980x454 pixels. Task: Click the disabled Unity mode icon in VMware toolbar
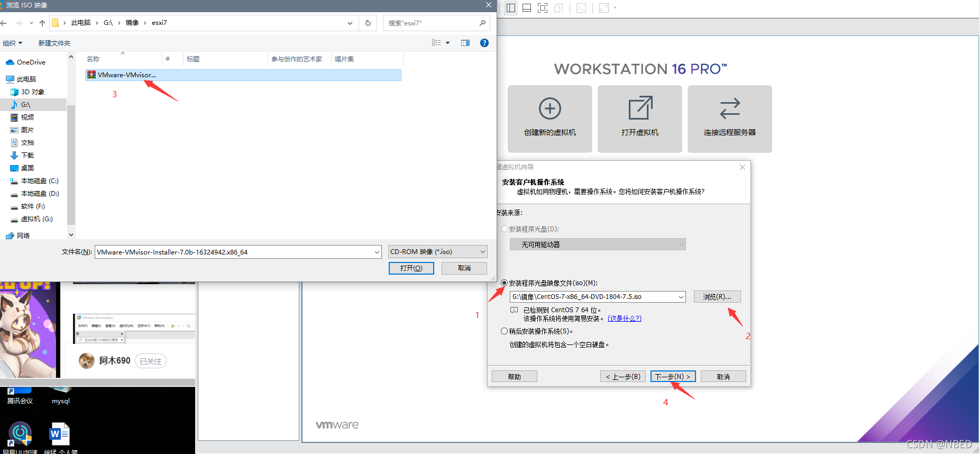tap(558, 8)
